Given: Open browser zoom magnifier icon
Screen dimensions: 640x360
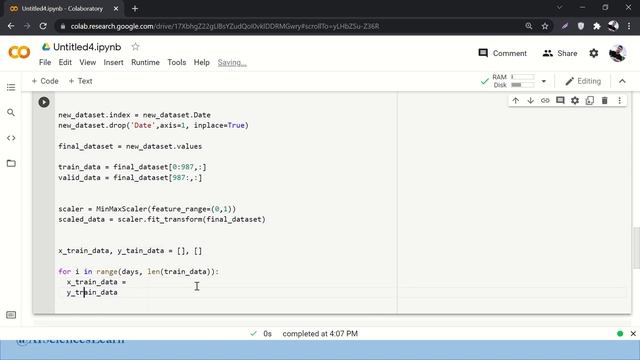Looking at the screenshot, I should point(529,26).
